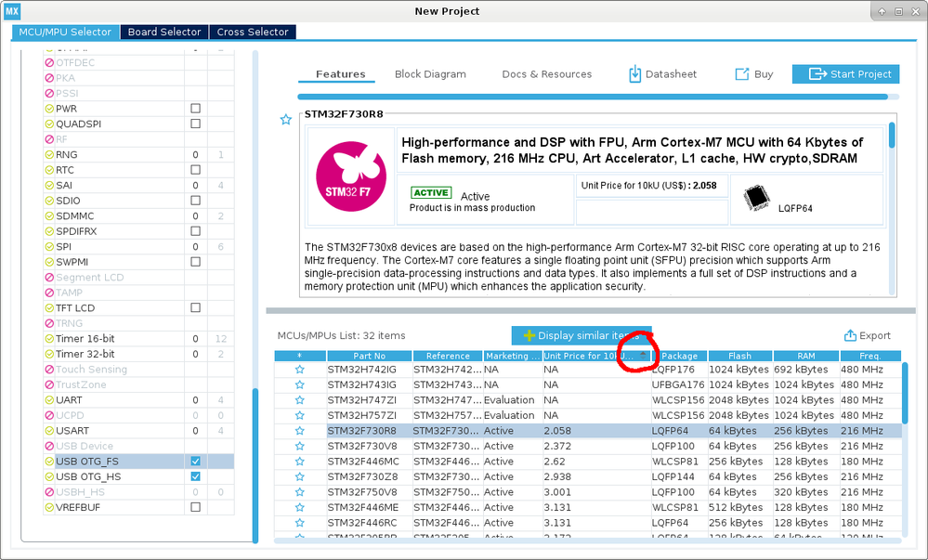Uncheck USB OTG_FS checkbox
The width and height of the screenshot is (928, 560).
pyautogui.click(x=195, y=462)
